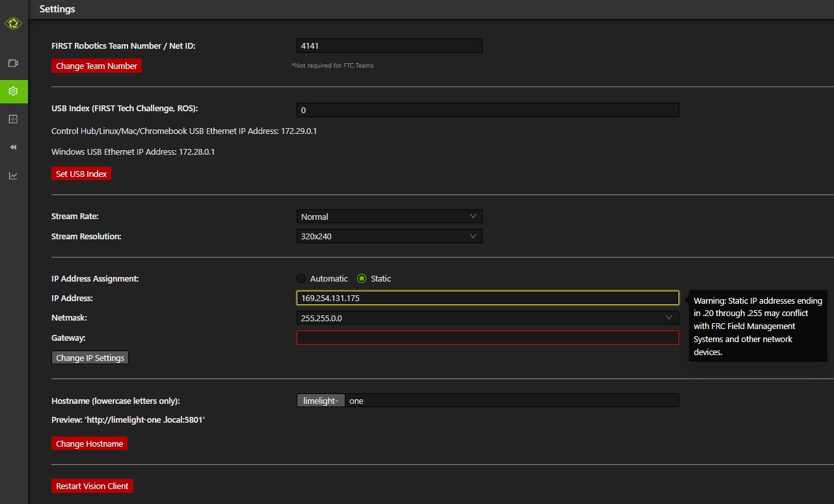Click the Settings page title

(57, 9)
